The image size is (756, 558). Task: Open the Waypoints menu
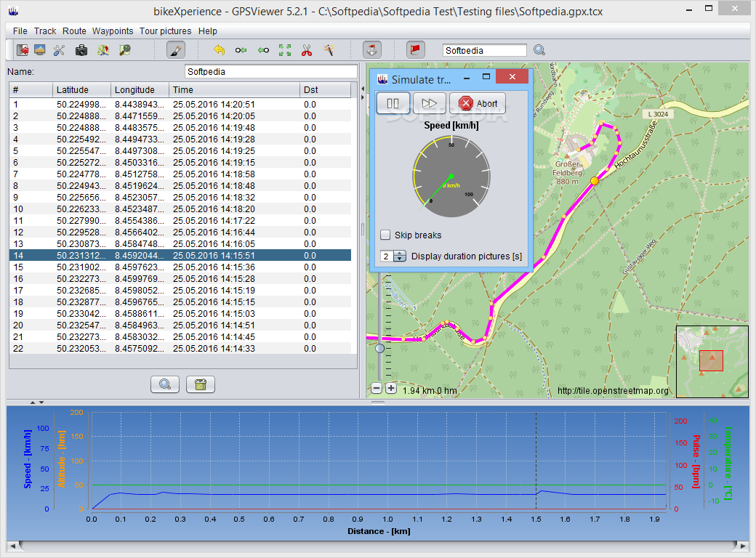(113, 31)
